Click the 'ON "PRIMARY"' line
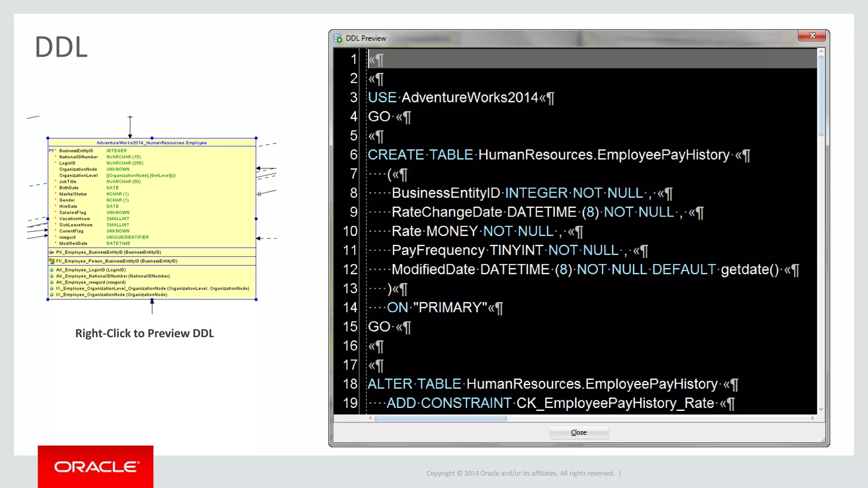This screenshot has width=868, height=488. pos(435,308)
